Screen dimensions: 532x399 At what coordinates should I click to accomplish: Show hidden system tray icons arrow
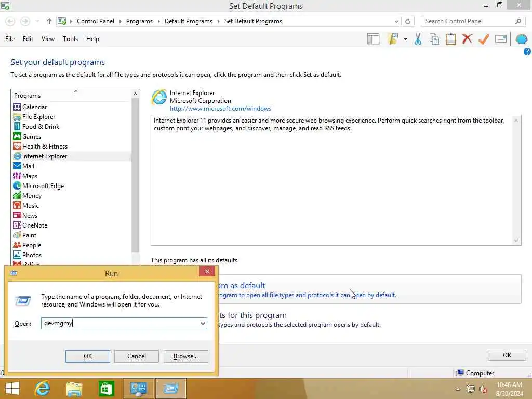(x=458, y=389)
